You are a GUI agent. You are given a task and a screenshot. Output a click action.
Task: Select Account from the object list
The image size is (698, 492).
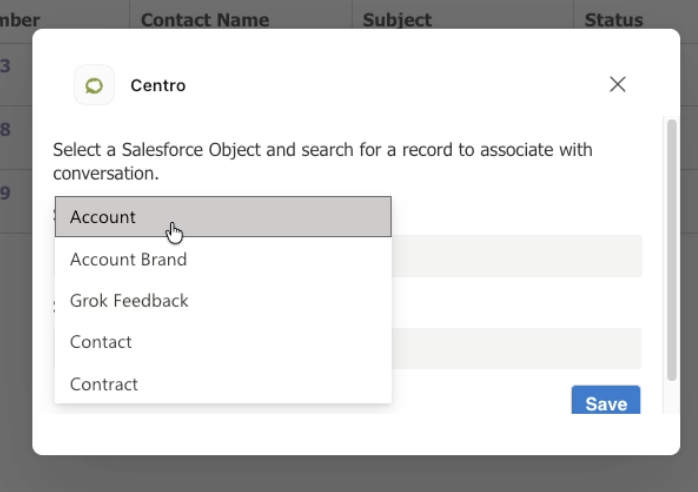point(223,217)
